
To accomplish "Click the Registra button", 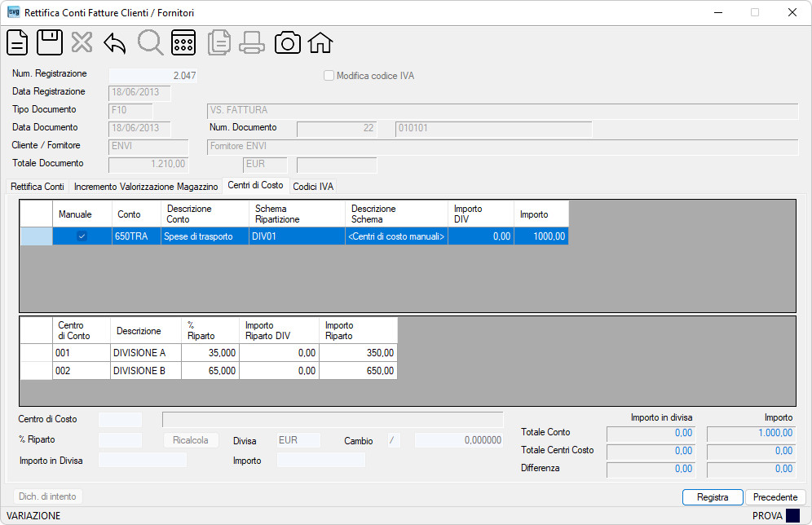I will pyautogui.click(x=713, y=497).
